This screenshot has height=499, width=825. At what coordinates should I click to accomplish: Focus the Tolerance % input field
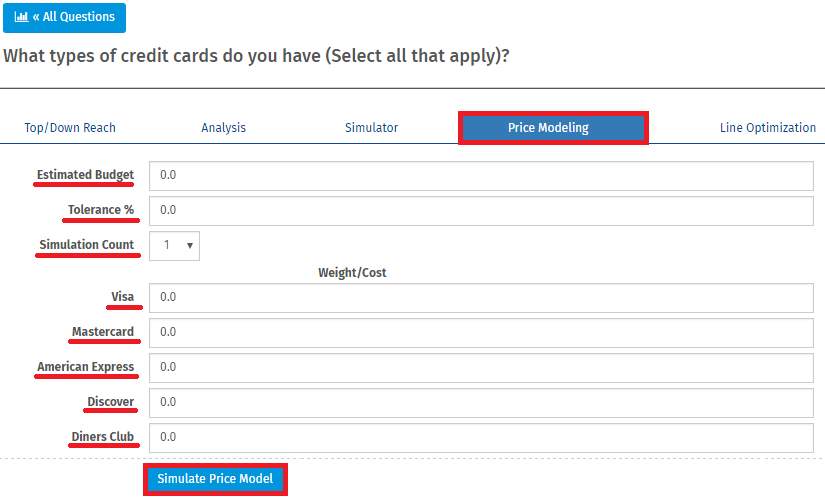481,211
